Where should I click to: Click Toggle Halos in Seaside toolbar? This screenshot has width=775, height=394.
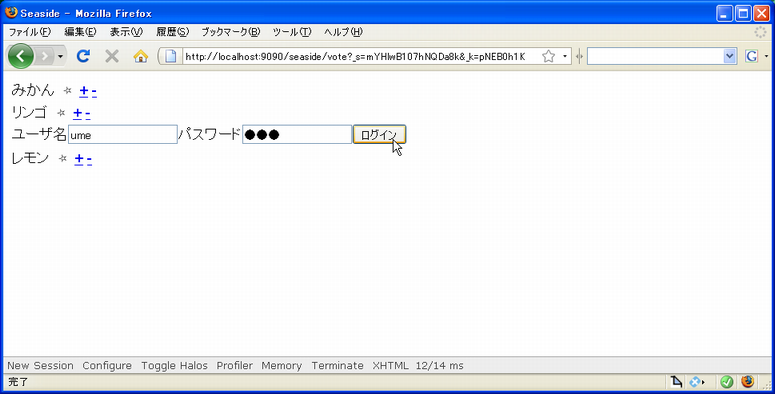click(174, 366)
